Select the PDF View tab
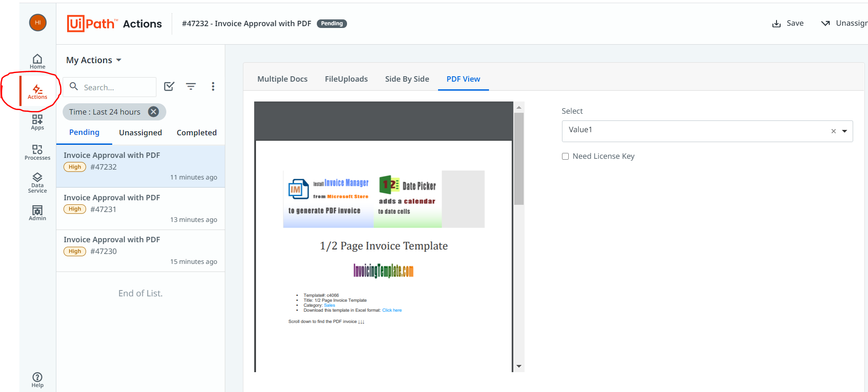This screenshot has width=868, height=392. [463, 79]
